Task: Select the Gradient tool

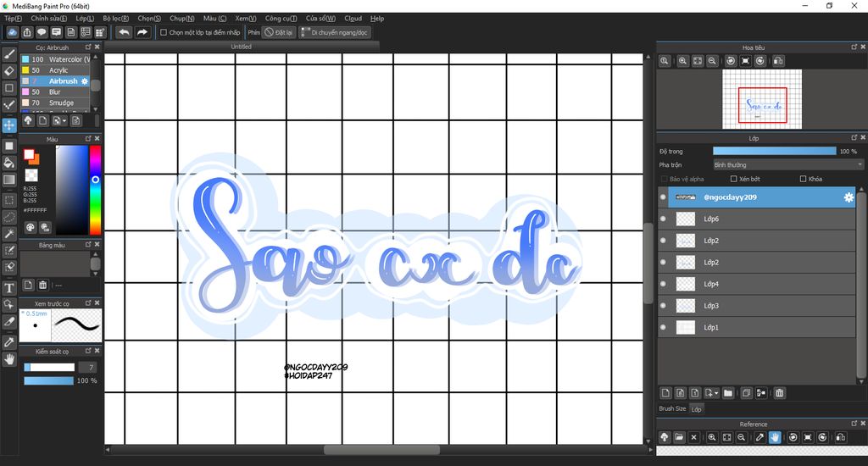Action: [8, 180]
